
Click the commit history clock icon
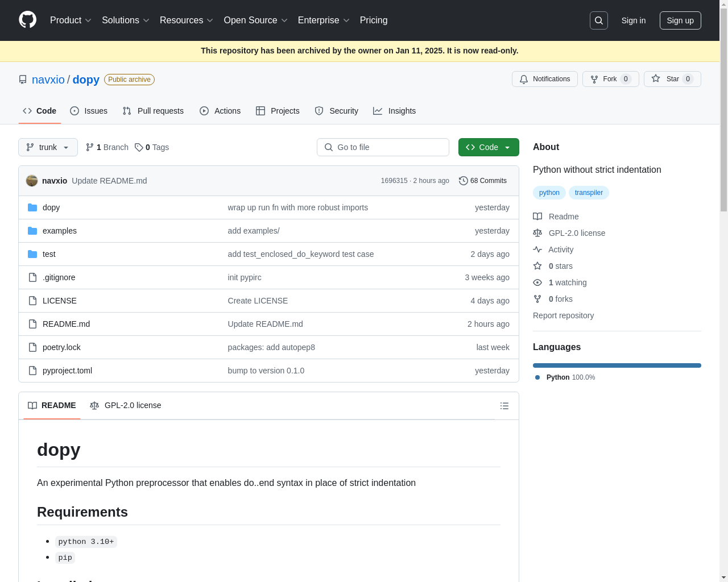[464, 181]
